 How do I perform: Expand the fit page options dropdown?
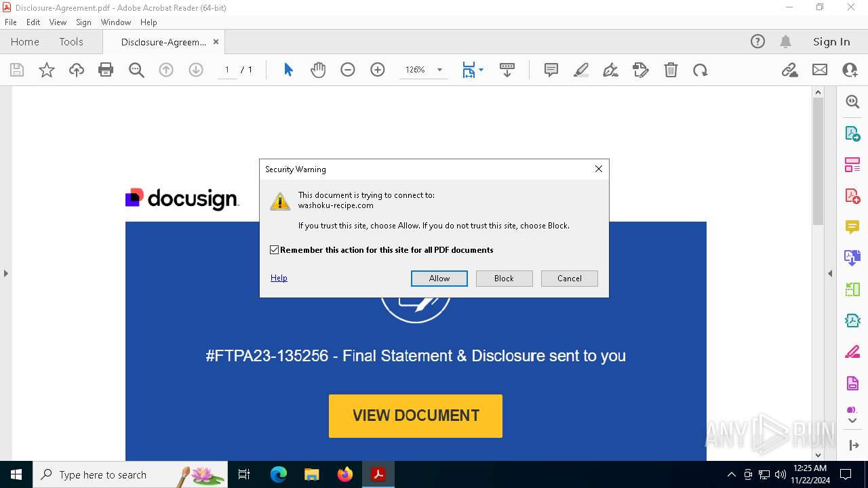481,70
